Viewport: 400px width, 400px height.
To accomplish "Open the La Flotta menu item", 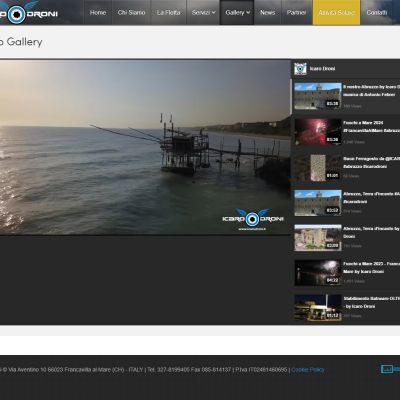I will click(168, 12).
